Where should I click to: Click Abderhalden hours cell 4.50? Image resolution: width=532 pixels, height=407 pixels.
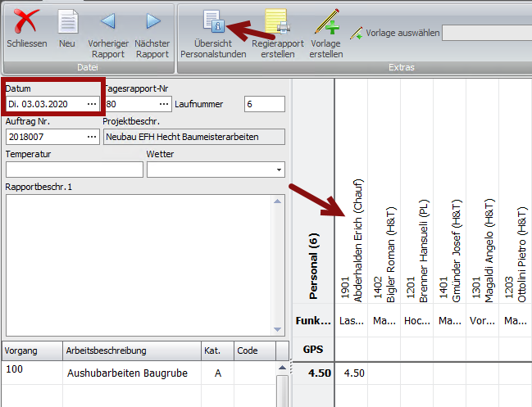point(352,373)
